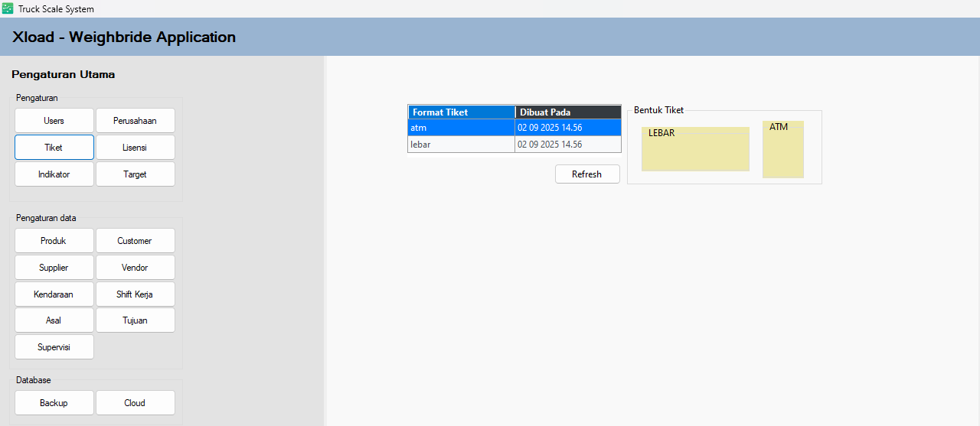Viewport: 980px width, 426px height.
Task: Open the Lisensi settings
Action: pyautogui.click(x=136, y=148)
